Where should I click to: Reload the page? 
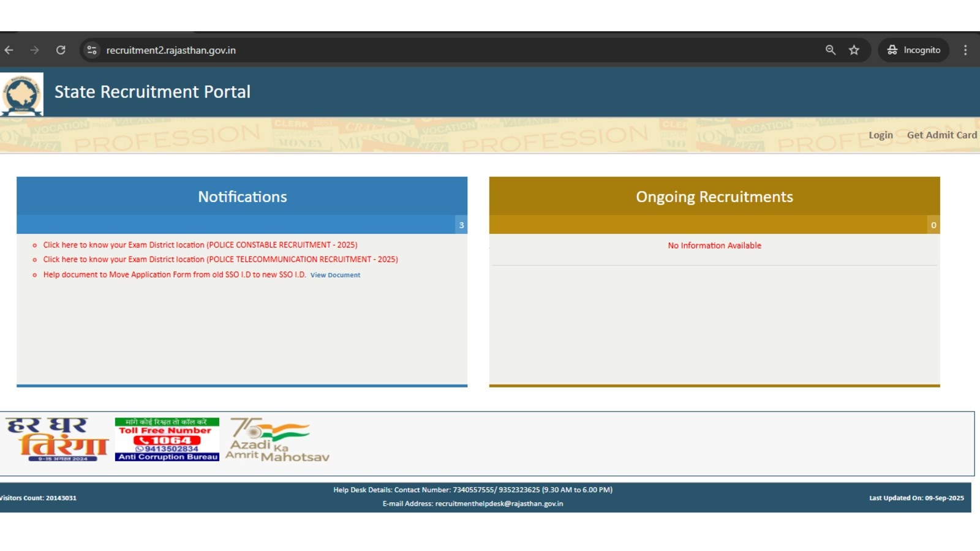tap(61, 50)
